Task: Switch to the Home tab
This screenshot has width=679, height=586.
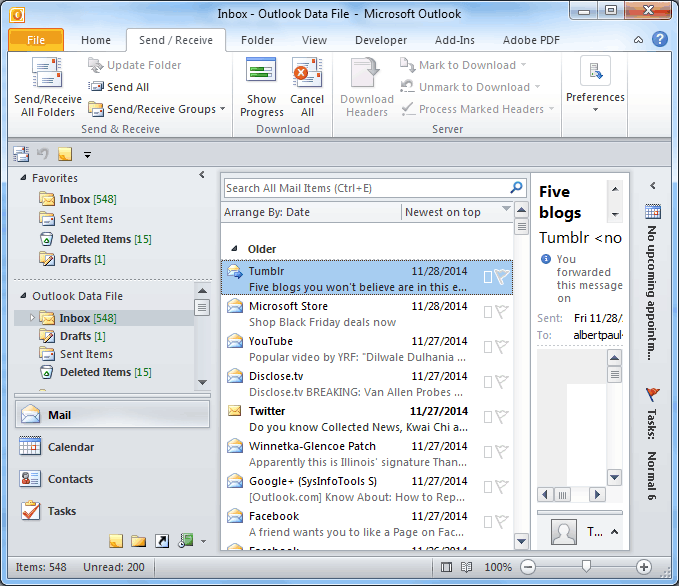Action: coord(96,40)
